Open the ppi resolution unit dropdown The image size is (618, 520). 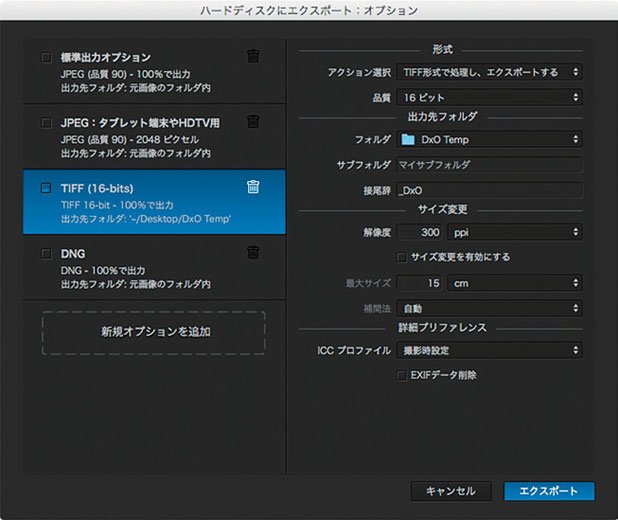coord(515,232)
